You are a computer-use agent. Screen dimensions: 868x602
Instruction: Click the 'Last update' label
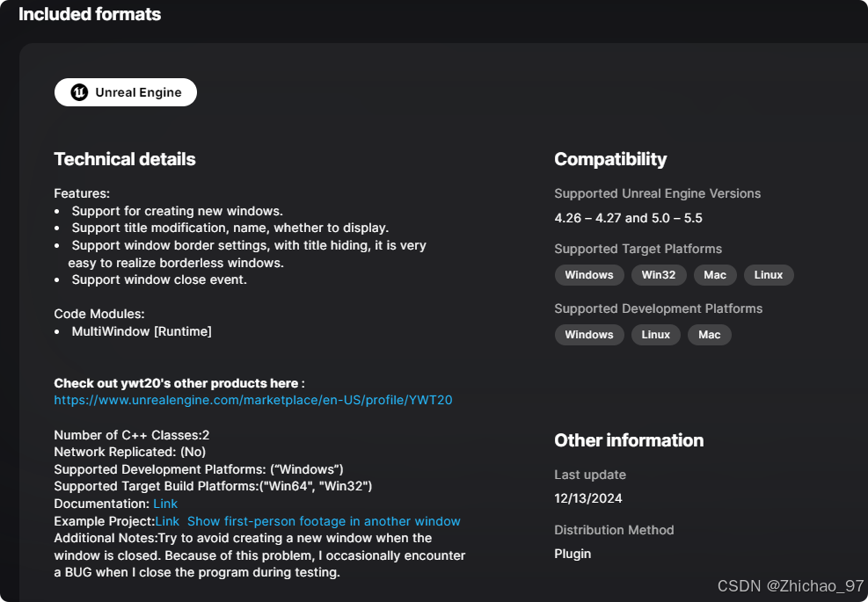590,475
